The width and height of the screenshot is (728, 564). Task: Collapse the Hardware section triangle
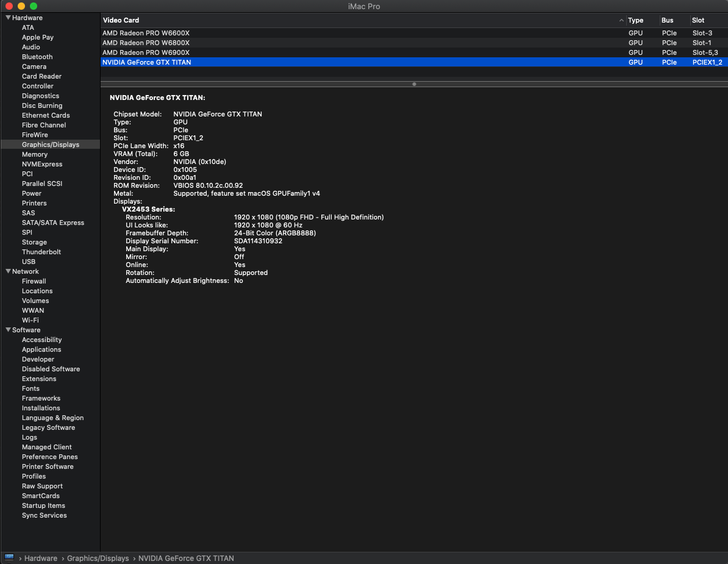(8, 18)
